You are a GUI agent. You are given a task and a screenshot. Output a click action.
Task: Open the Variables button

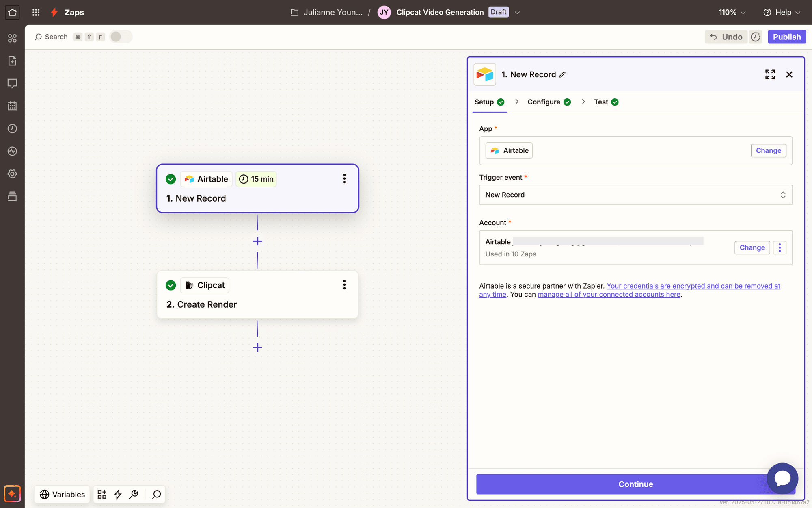pos(62,494)
